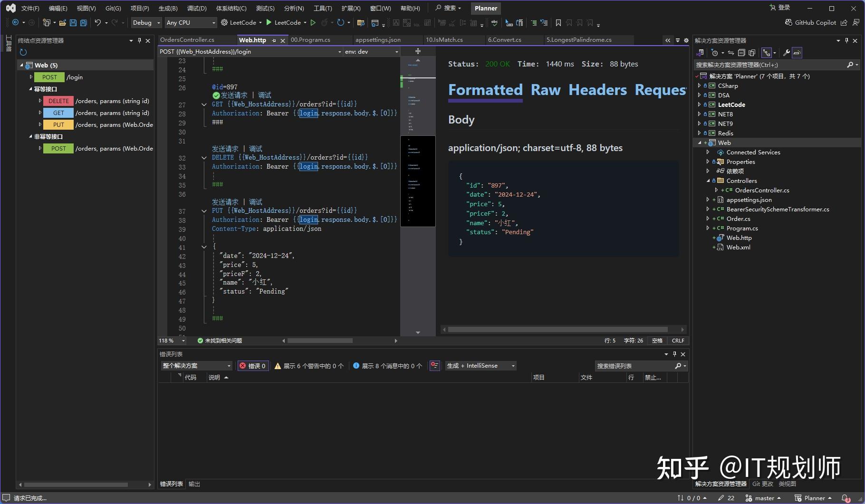Open GitHub Copilot from the toolbar
Viewport: 865px width, 504px height.
pos(810,22)
